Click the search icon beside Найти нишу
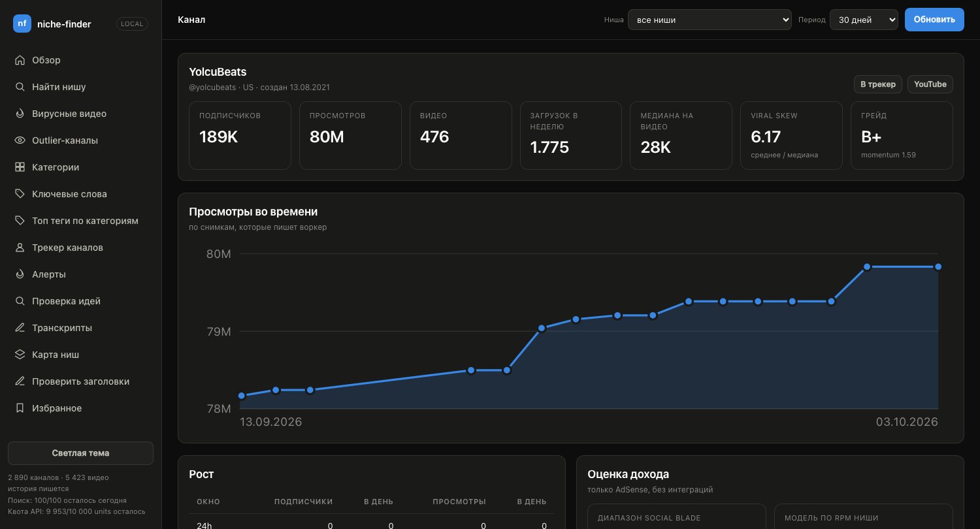Image resolution: width=980 pixels, height=529 pixels. [x=20, y=87]
